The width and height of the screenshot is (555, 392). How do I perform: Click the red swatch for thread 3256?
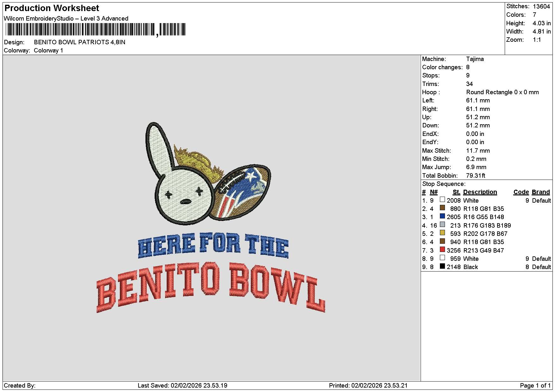click(442, 250)
